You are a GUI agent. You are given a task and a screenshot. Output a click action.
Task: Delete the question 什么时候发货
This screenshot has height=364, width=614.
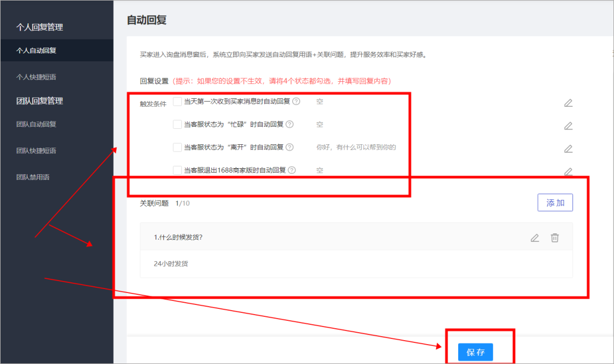tap(554, 238)
